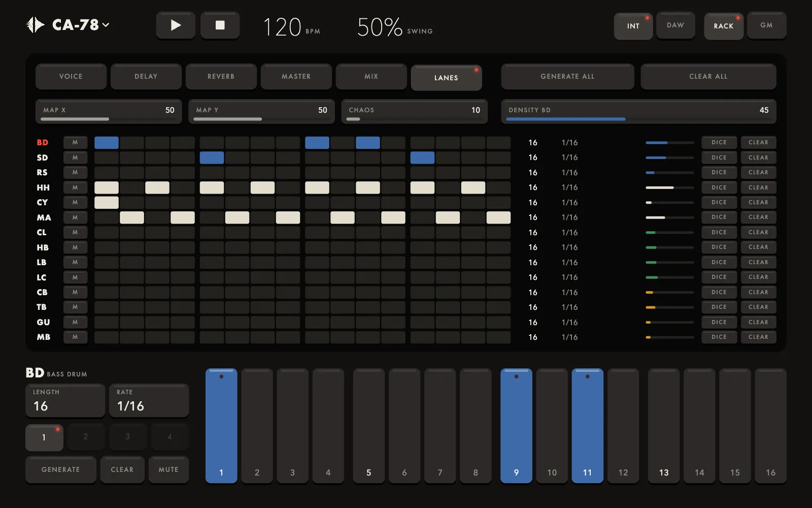Randomize the BD lane with DICE
Image resolution: width=812 pixels, height=508 pixels.
pyautogui.click(x=719, y=143)
